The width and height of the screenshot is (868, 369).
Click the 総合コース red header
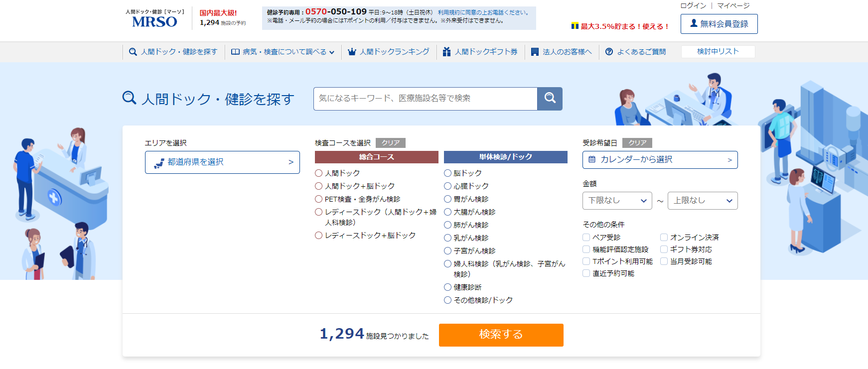(x=377, y=157)
